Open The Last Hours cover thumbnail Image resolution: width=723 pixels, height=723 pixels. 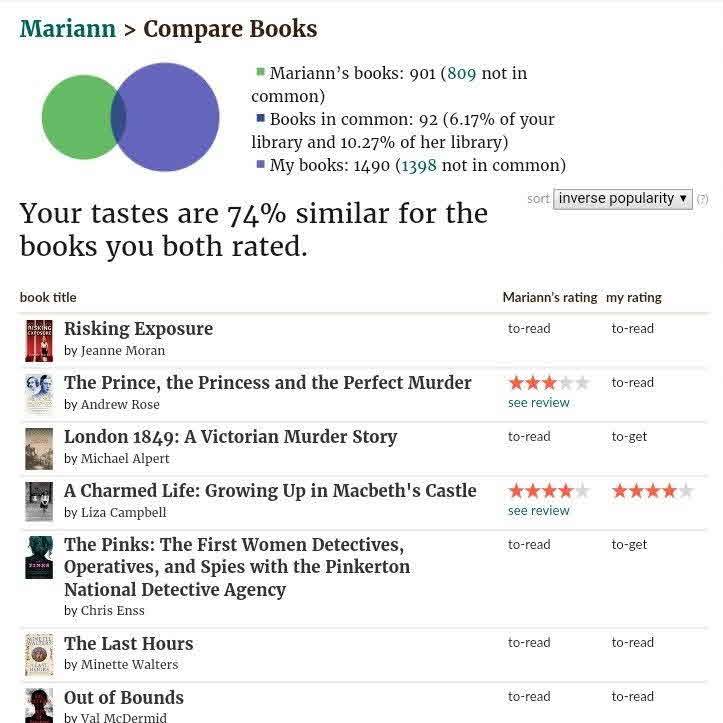[39, 655]
